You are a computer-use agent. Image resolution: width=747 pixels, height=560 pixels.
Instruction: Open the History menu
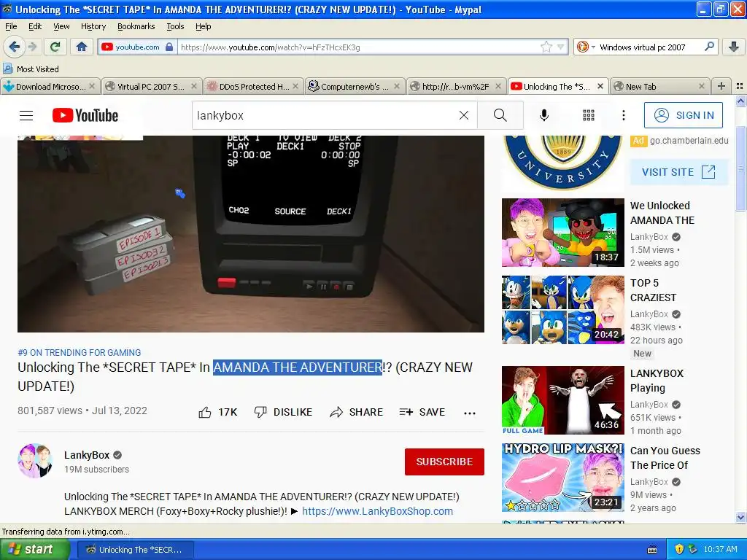click(93, 26)
